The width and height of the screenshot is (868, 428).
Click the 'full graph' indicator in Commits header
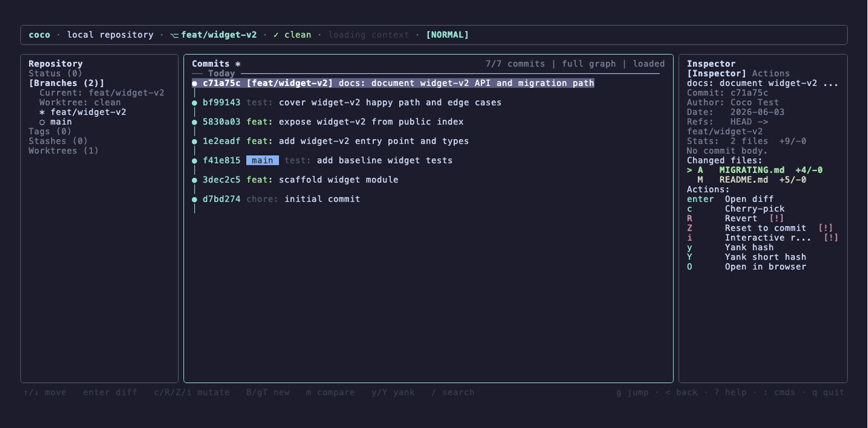pos(589,64)
